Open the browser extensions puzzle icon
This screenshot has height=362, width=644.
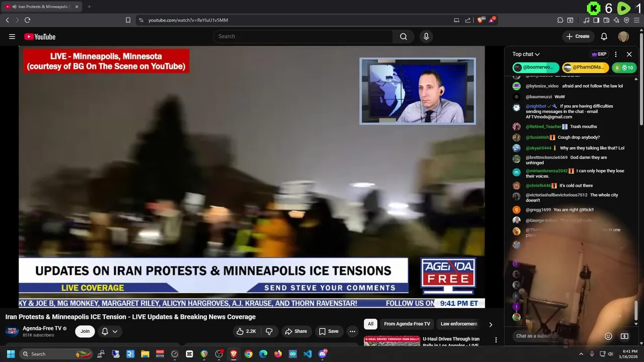coord(560,20)
